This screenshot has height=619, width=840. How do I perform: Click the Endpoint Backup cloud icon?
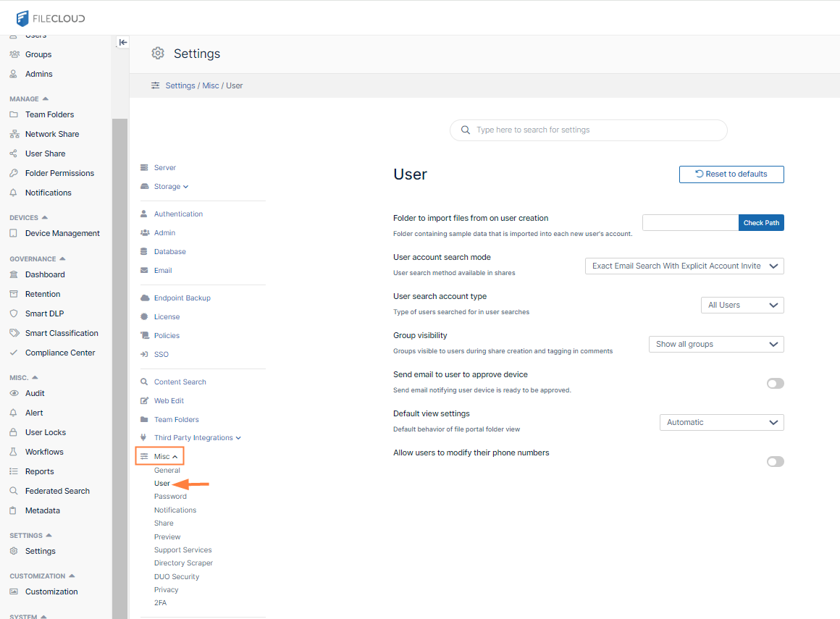pyautogui.click(x=144, y=298)
